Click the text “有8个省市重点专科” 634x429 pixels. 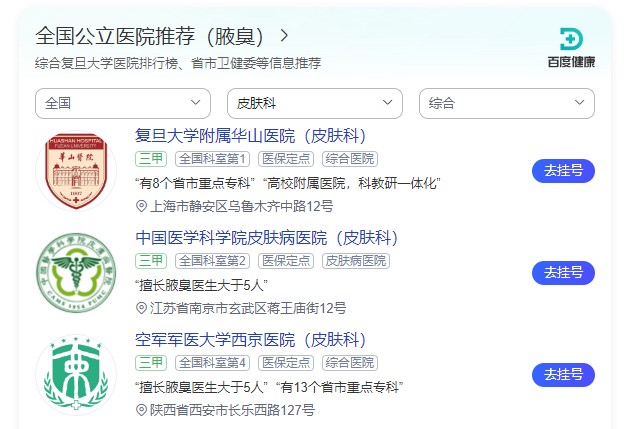[195, 183]
